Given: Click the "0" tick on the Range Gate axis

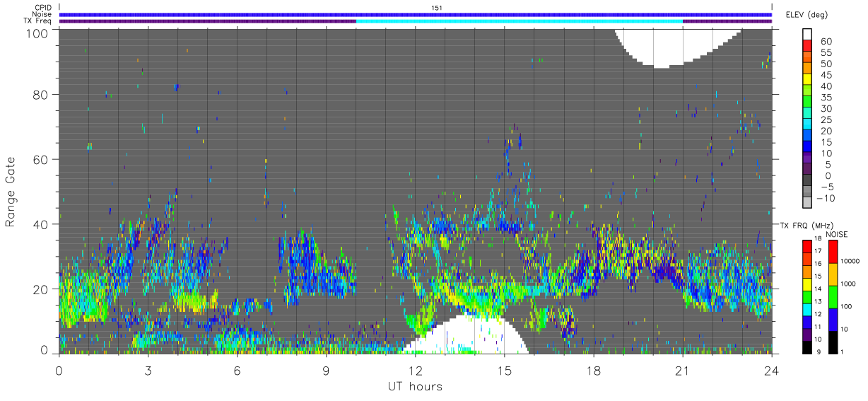Looking at the screenshot, I should pyautogui.click(x=44, y=351).
